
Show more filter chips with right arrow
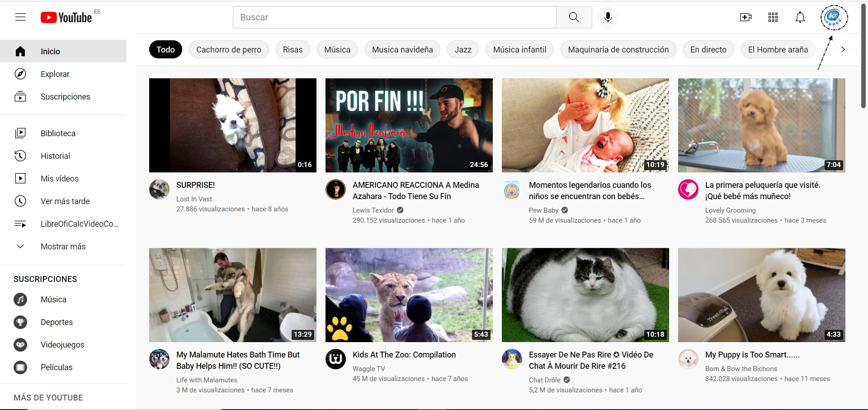[843, 49]
